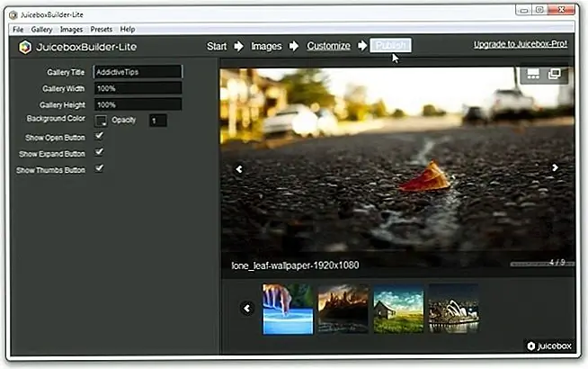Show next image with right arrow
This screenshot has width=588, height=369.
(x=555, y=167)
